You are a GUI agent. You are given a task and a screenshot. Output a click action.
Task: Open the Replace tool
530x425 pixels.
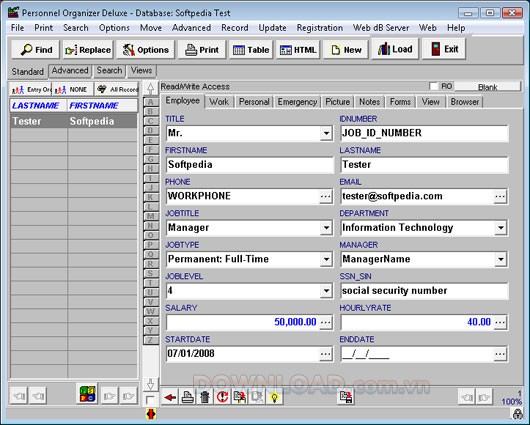coord(88,50)
